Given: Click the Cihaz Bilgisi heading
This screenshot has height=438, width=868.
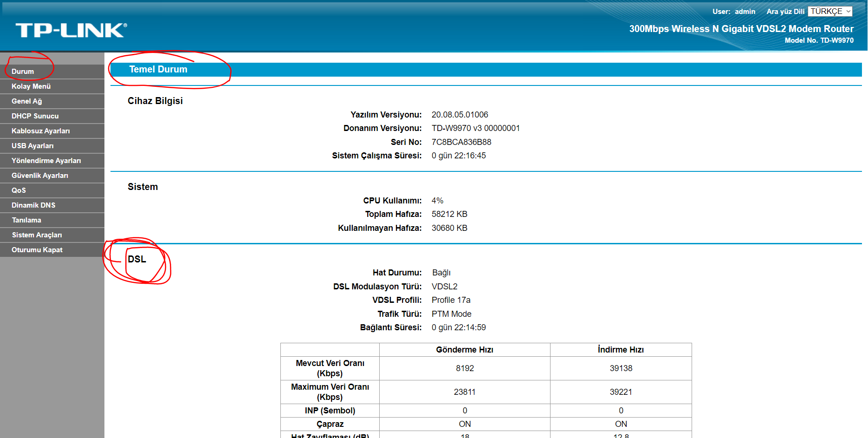Looking at the screenshot, I should point(155,101).
